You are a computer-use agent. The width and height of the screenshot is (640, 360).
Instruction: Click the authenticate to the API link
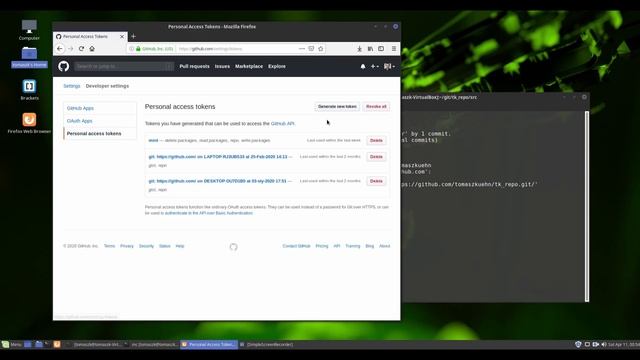click(209, 213)
